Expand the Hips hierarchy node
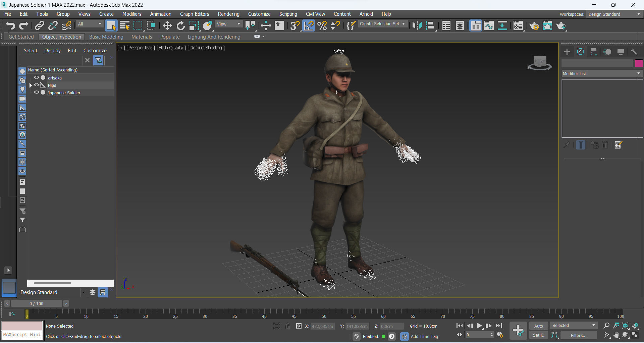The image size is (644, 343). (31, 85)
